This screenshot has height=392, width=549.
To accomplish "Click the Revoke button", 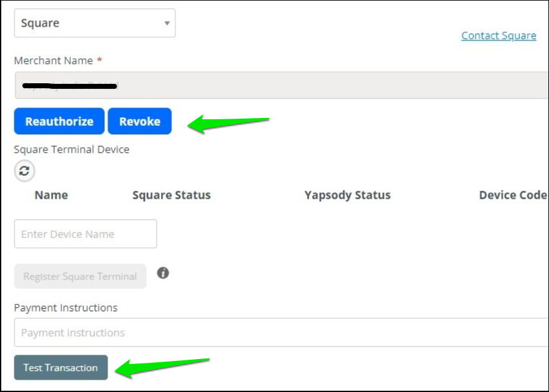I will click(x=140, y=121).
